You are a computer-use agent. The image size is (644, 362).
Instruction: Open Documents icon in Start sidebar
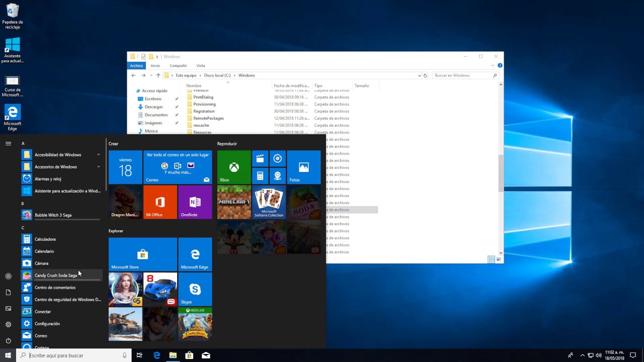[8, 292]
